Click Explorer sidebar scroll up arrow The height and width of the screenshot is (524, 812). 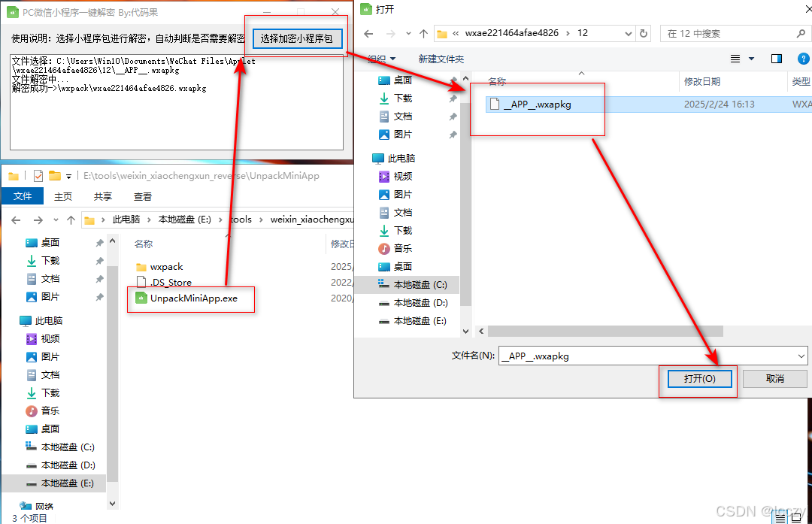coord(112,241)
